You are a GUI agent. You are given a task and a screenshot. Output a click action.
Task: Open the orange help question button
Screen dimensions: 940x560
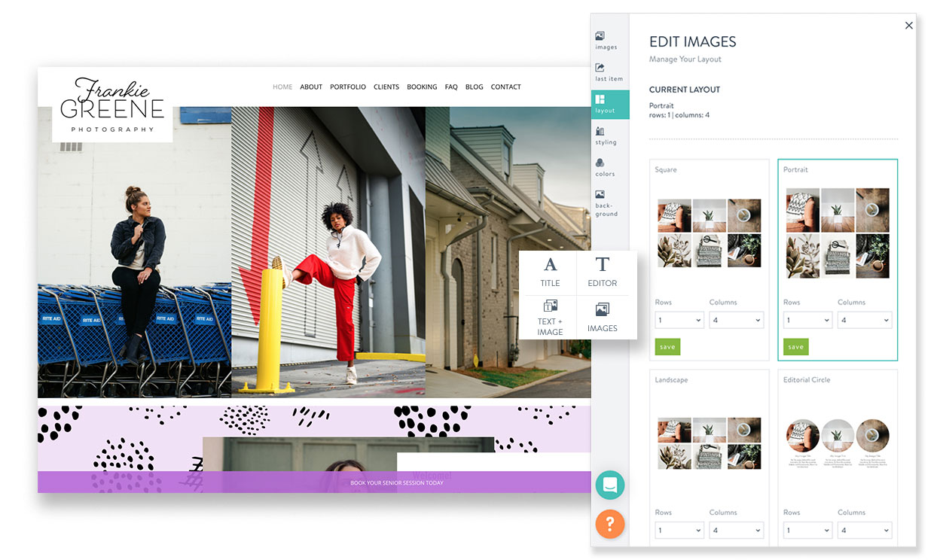tap(610, 524)
